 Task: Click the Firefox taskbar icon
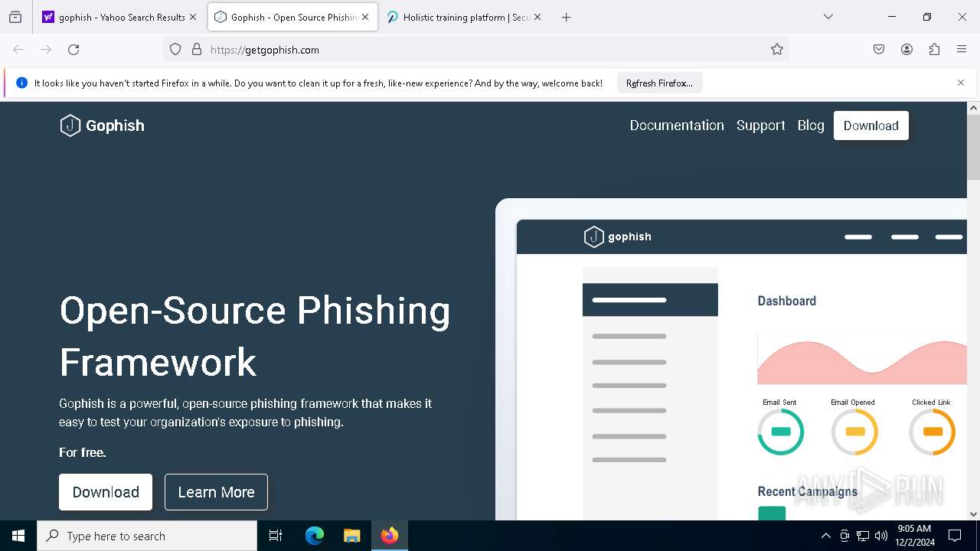pos(390,536)
